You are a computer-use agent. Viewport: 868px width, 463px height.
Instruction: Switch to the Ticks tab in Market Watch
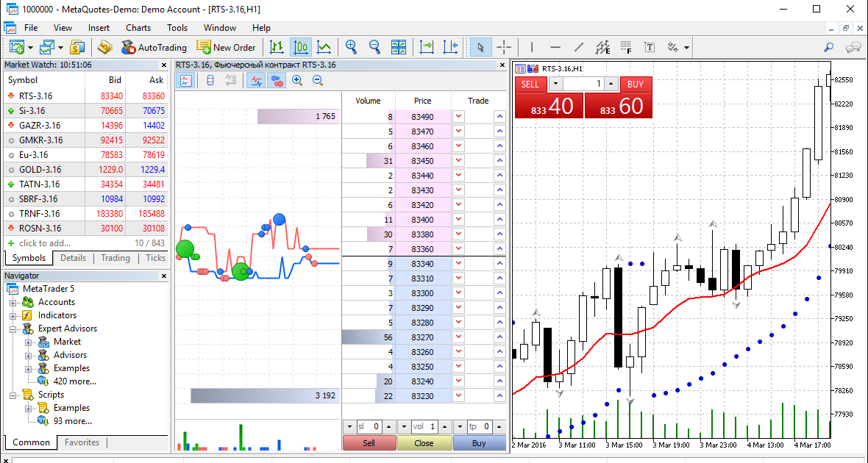(155, 258)
